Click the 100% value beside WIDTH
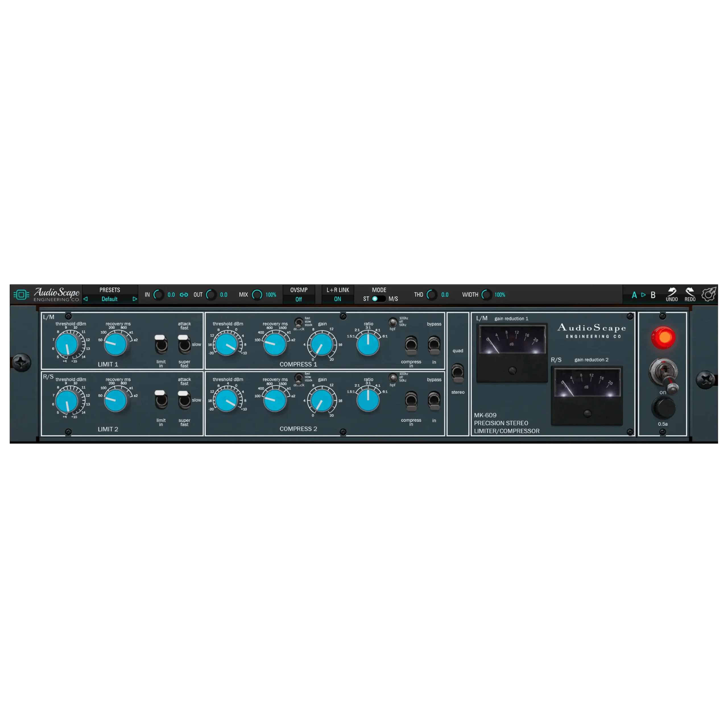The image size is (728, 728). click(500, 295)
